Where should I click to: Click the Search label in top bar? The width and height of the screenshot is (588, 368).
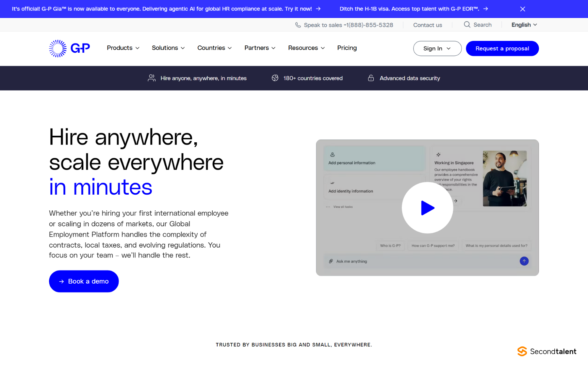click(x=482, y=25)
